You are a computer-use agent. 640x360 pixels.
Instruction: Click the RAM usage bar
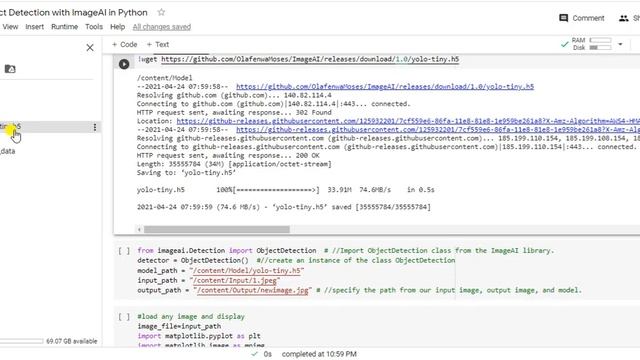click(600, 40)
